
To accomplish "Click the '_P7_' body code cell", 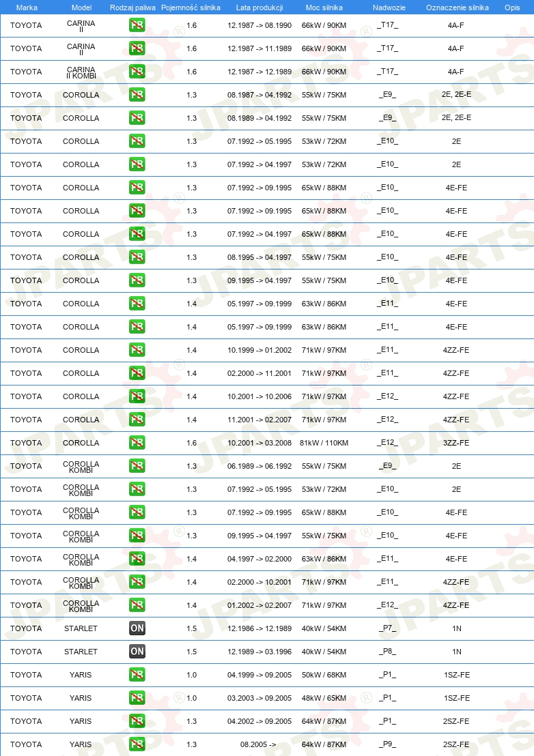I will pos(387,628).
